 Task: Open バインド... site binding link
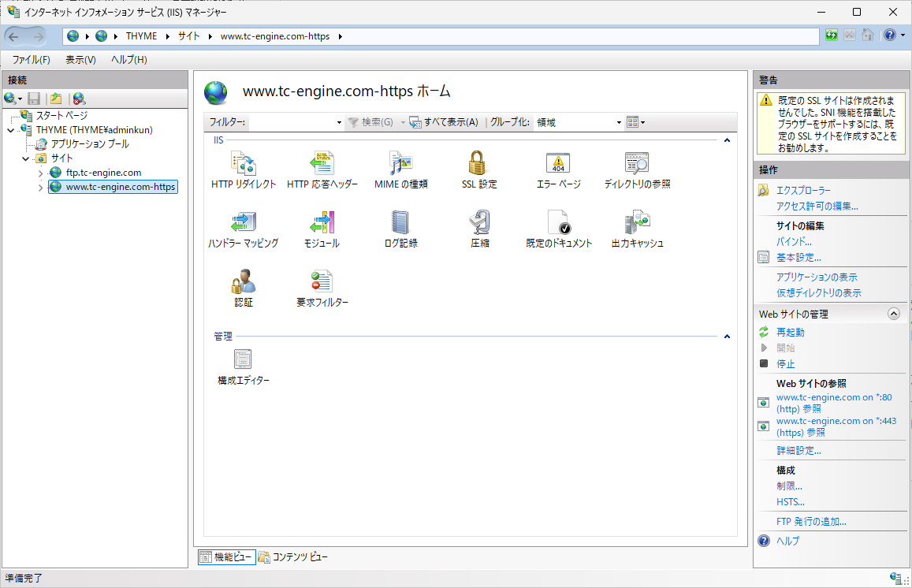(x=794, y=241)
